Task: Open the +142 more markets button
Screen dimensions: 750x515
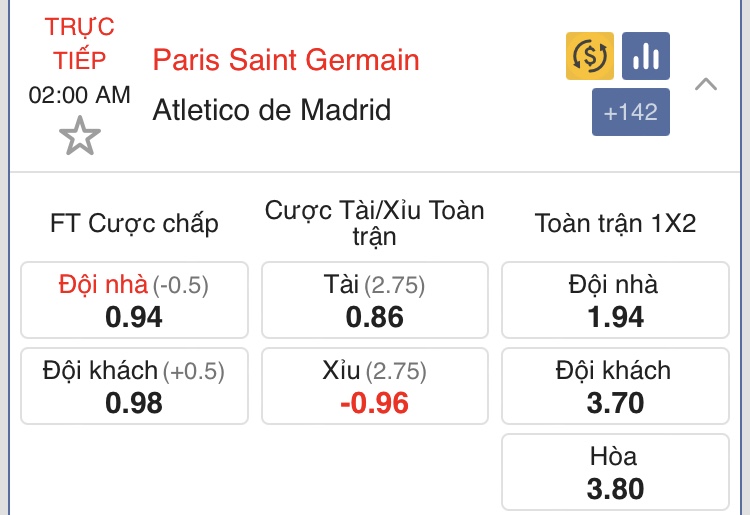Action: point(630,112)
